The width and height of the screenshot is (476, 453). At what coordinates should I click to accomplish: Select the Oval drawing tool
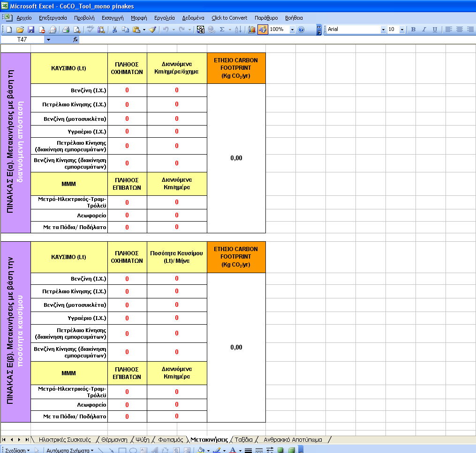coord(133,451)
